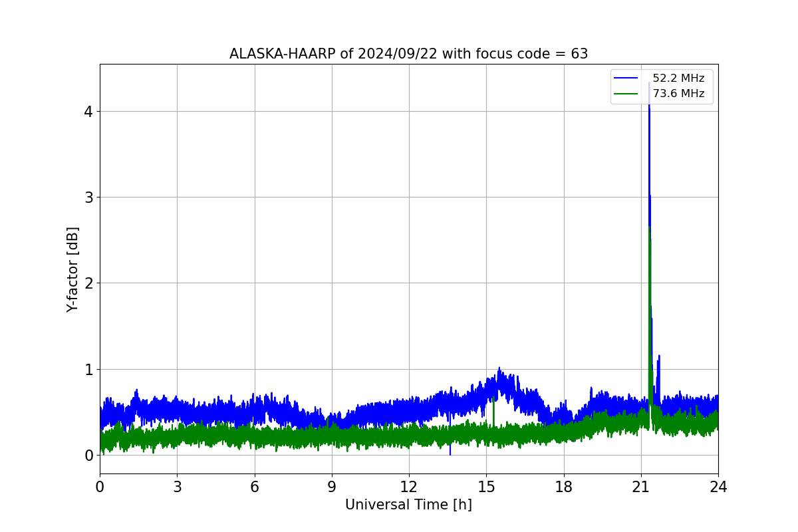Click x-axis tick label '24'

[718, 487]
